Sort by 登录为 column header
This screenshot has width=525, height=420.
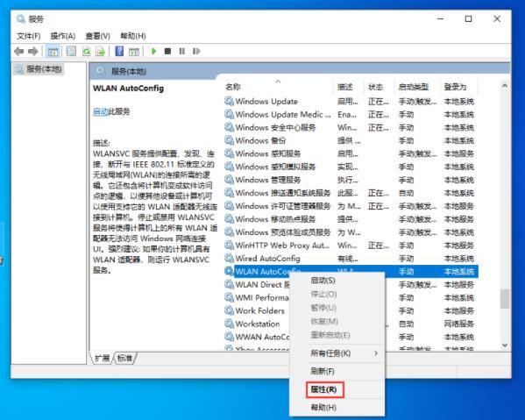(x=456, y=87)
